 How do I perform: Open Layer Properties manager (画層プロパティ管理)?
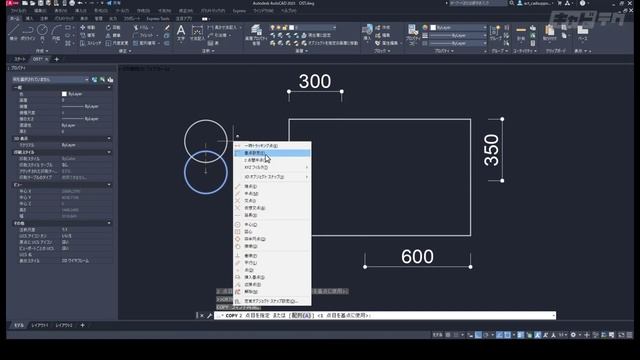(256, 34)
